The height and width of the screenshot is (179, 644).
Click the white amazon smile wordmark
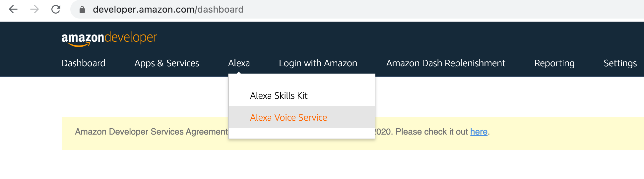tap(83, 38)
